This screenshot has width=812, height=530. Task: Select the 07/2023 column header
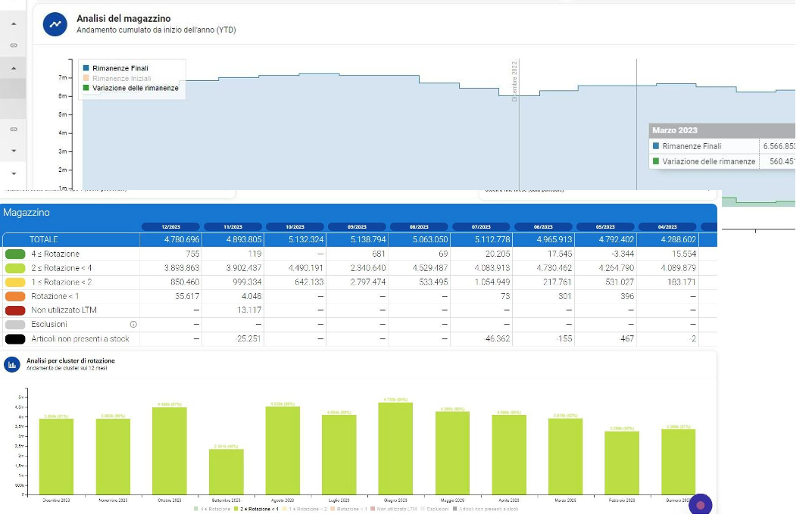481,226
